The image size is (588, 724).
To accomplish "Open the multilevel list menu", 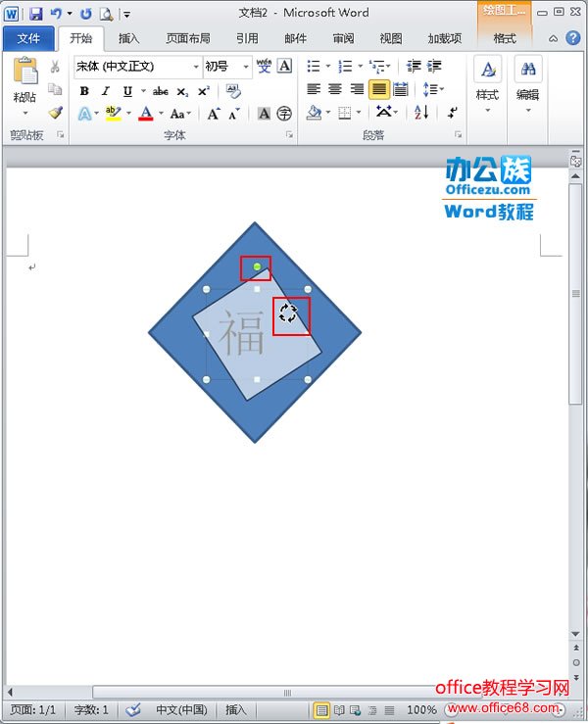I will [379, 67].
